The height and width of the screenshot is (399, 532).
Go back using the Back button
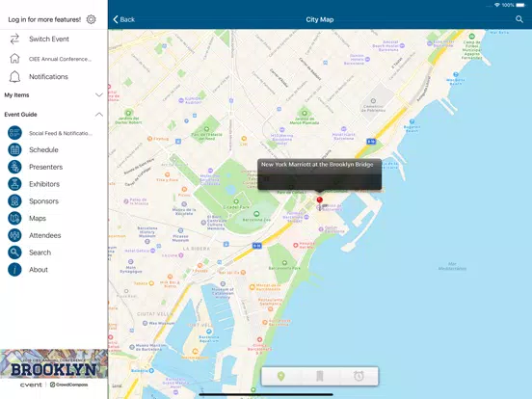click(123, 19)
